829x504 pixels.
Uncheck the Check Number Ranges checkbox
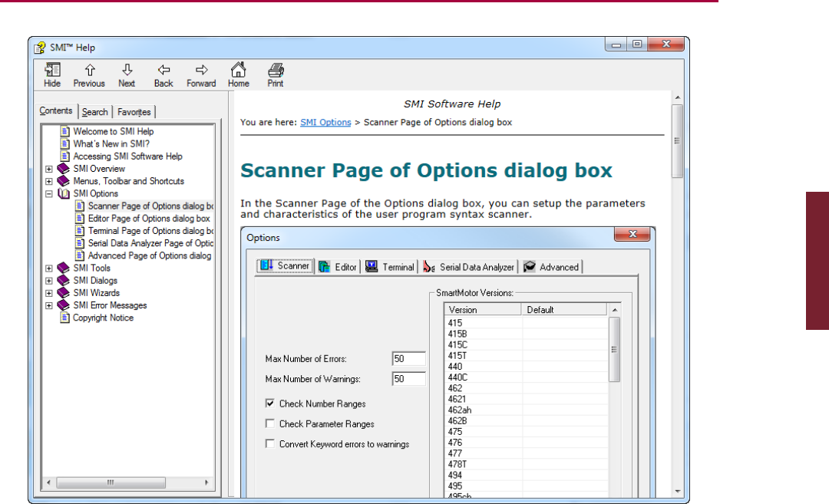coord(270,403)
